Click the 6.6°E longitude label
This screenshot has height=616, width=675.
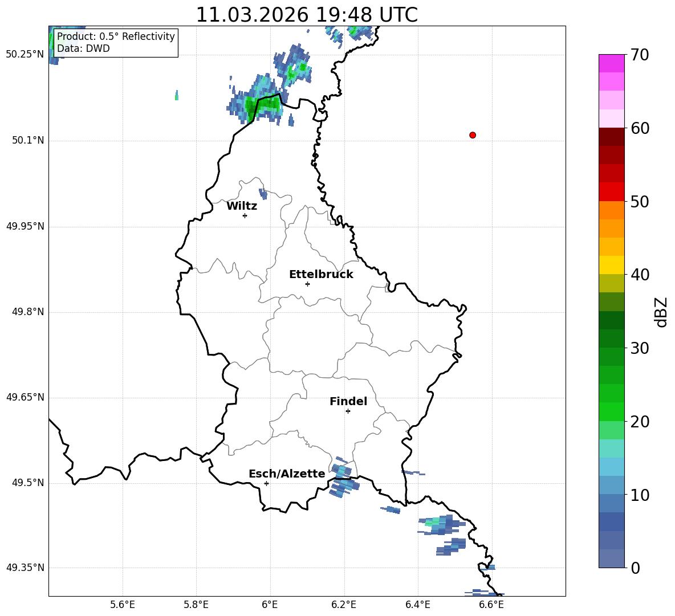pyautogui.click(x=491, y=605)
